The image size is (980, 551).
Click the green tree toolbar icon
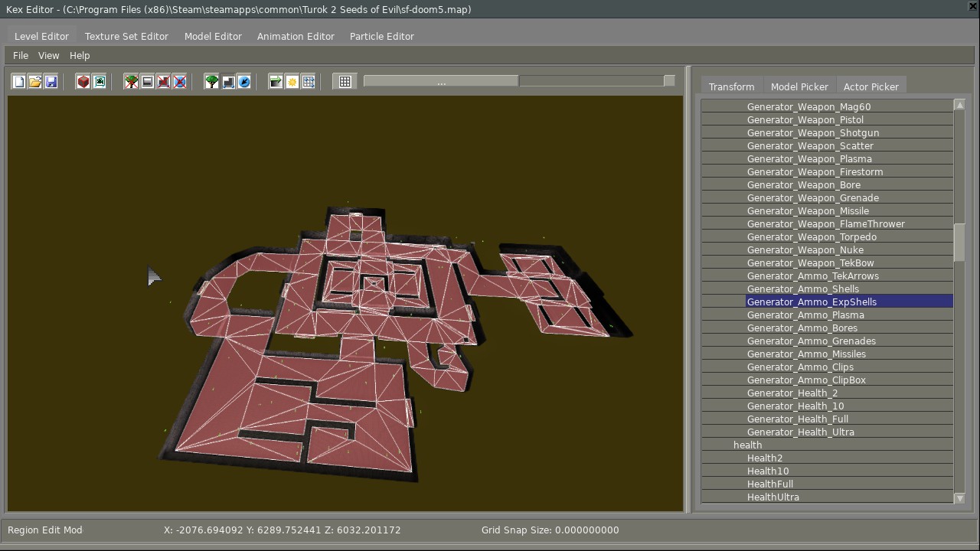point(212,82)
